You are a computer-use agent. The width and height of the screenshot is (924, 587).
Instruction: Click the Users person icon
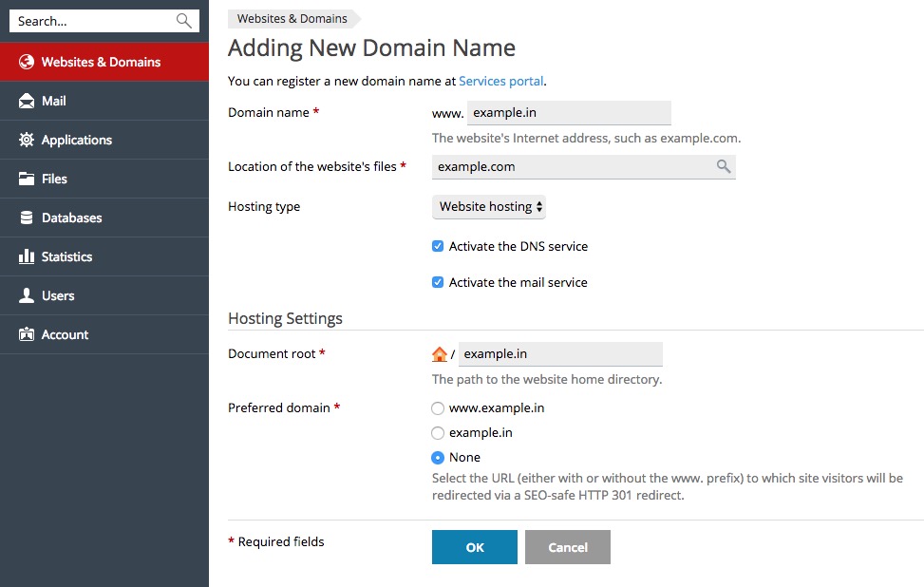click(x=27, y=295)
